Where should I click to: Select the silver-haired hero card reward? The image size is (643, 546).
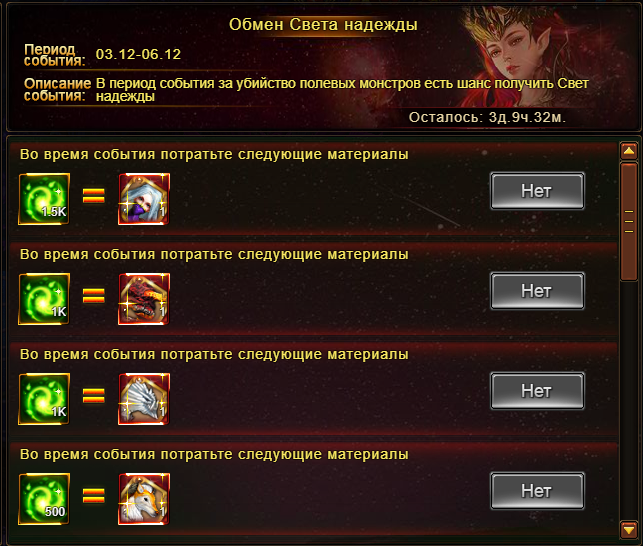point(144,199)
